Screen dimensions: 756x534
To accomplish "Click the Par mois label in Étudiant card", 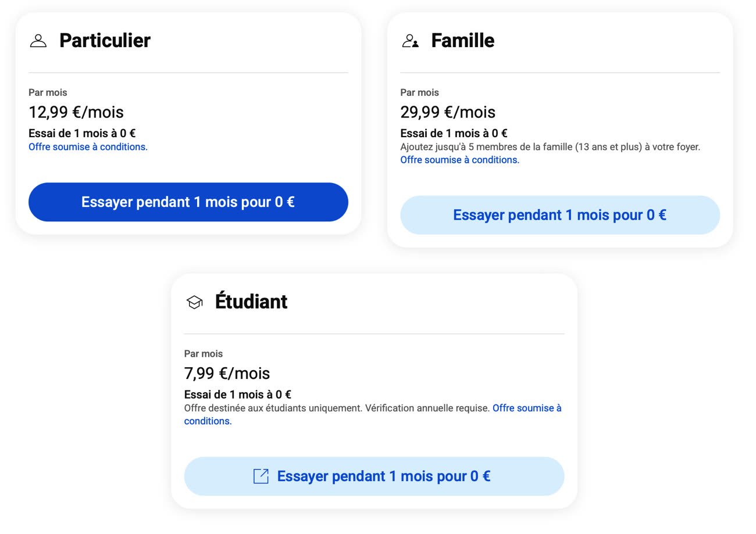I will (204, 354).
